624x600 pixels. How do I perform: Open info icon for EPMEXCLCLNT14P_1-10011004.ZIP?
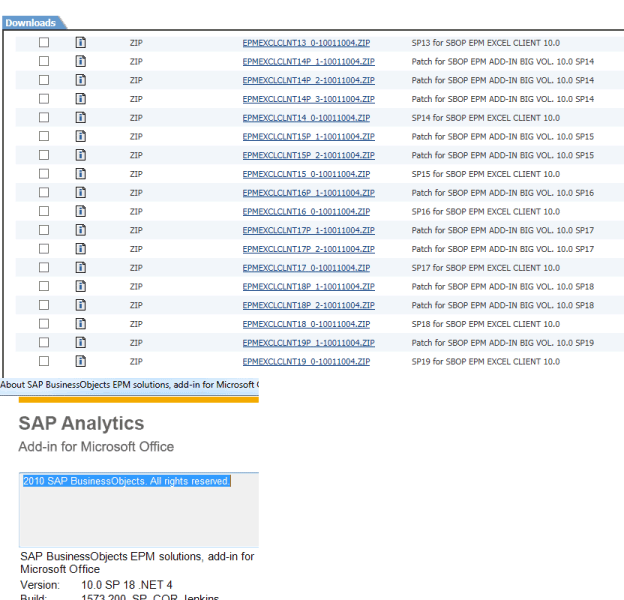tap(81, 61)
